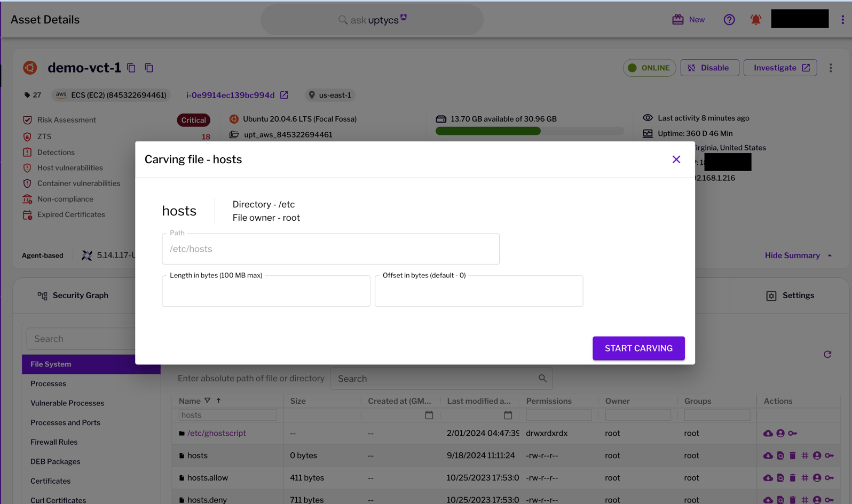Image resolution: width=852 pixels, height=504 pixels.
Task: Click the trash icon in the hosts row
Action: [792, 455]
